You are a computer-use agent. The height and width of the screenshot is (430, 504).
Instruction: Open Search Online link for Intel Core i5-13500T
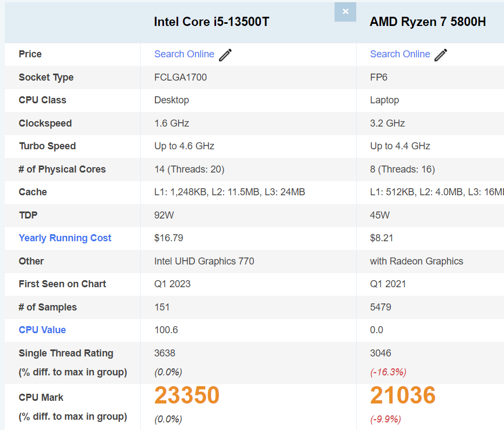point(184,54)
